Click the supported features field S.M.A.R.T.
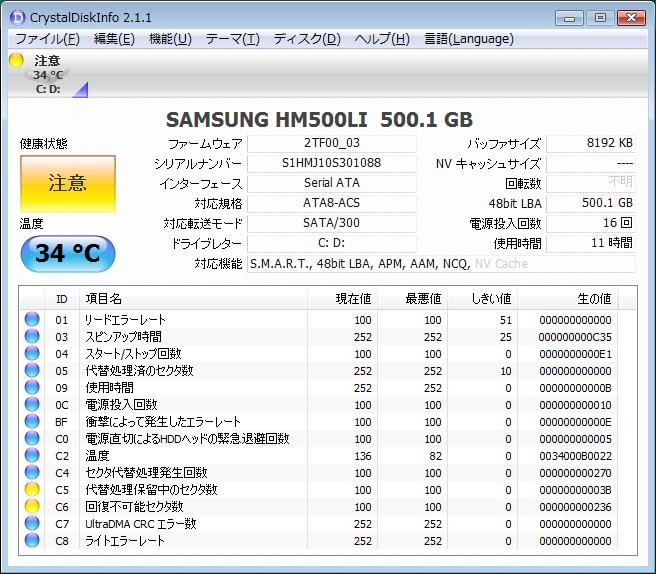This screenshot has height=574, width=656. 441,264
